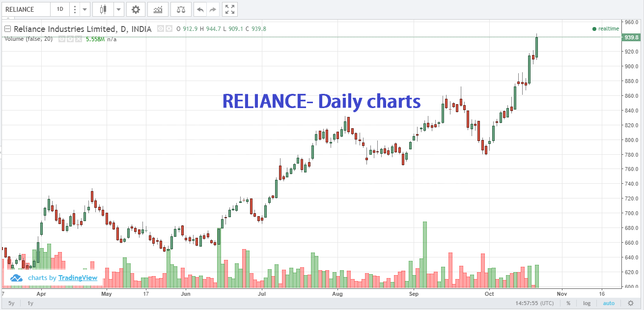Click the close value C 939.8
Screen dimensions: 644x310
click(x=256, y=29)
